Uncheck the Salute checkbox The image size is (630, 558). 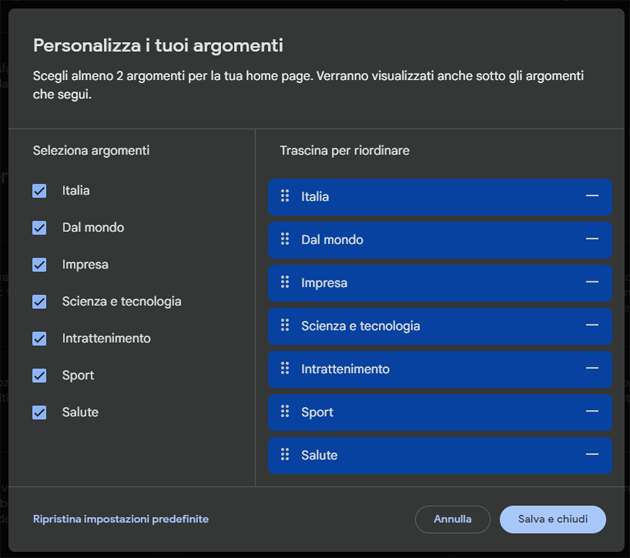[x=40, y=413]
